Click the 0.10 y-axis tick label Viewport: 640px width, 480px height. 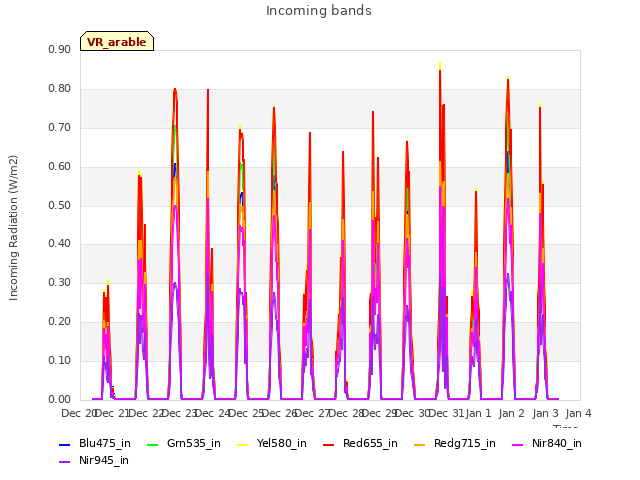60,361
